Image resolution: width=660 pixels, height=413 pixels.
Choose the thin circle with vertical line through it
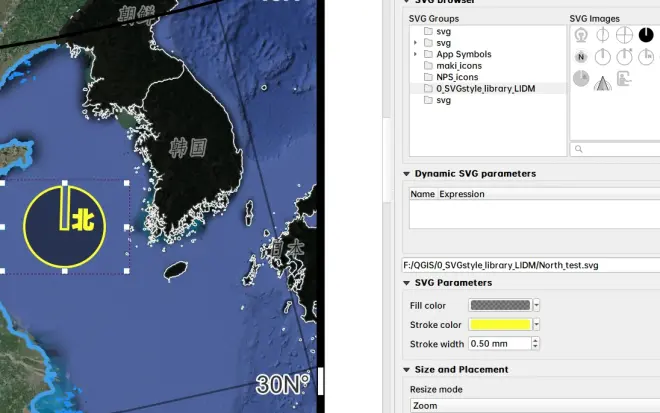602,35
